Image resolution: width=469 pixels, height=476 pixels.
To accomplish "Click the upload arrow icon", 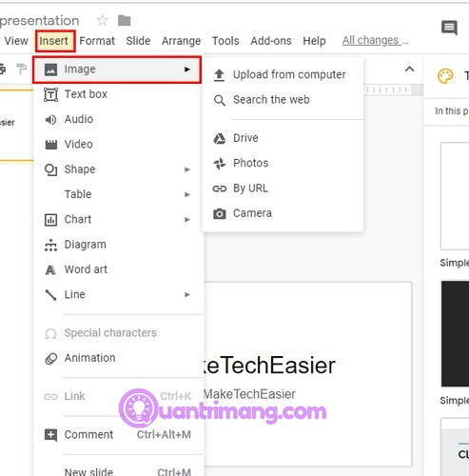I will [219, 75].
